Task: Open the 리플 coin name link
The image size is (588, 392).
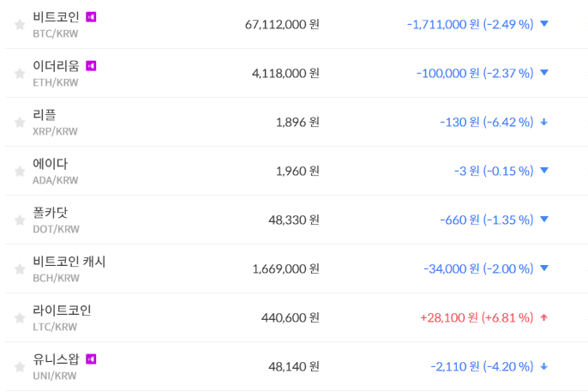Action: 45,114
